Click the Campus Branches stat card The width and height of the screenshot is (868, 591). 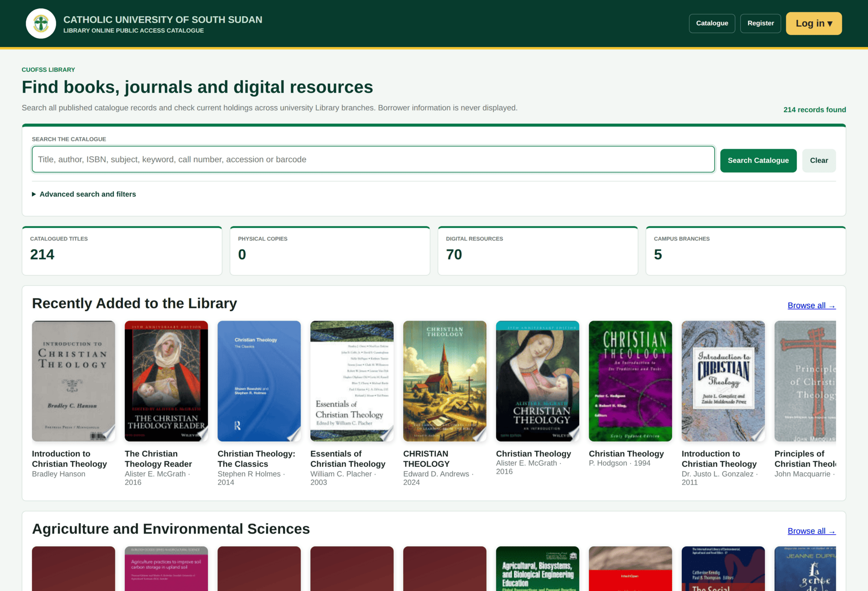(x=746, y=251)
